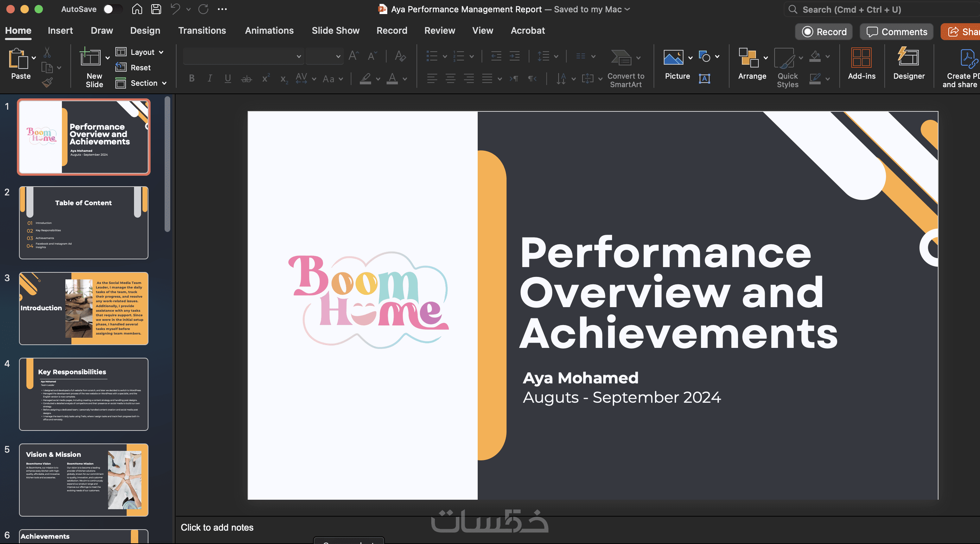Switch to the Transitions tab
The image size is (980, 544).
click(202, 31)
